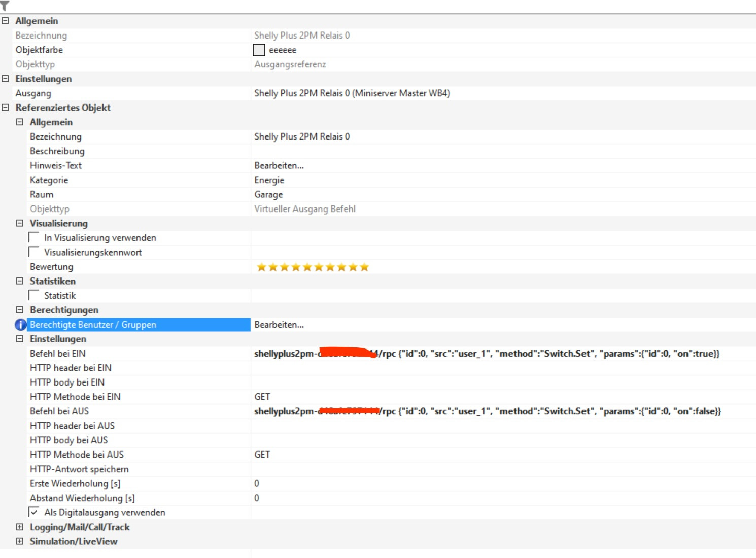Toggle Visualisierungskennwort checkbox
756x558 pixels.
(34, 252)
